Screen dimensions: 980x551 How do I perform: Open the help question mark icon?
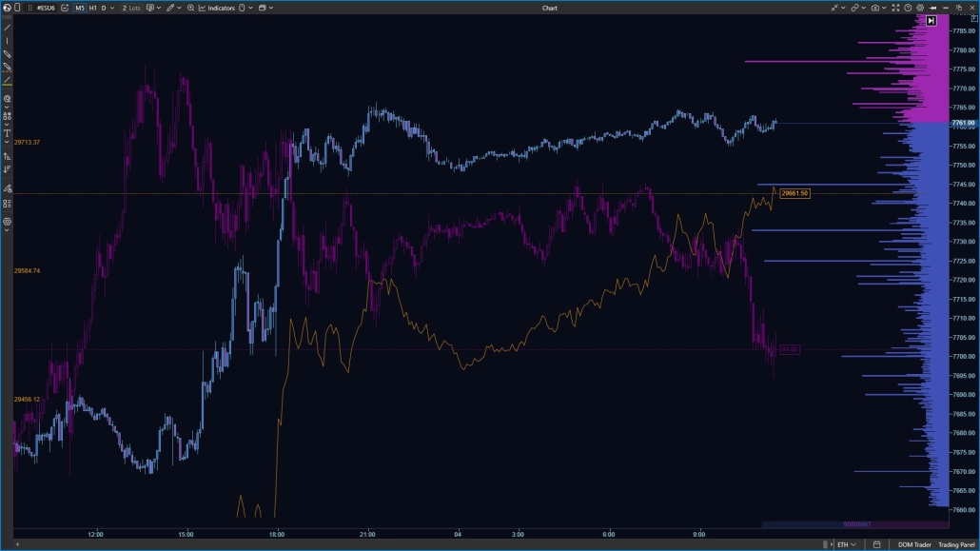[x=908, y=9]
